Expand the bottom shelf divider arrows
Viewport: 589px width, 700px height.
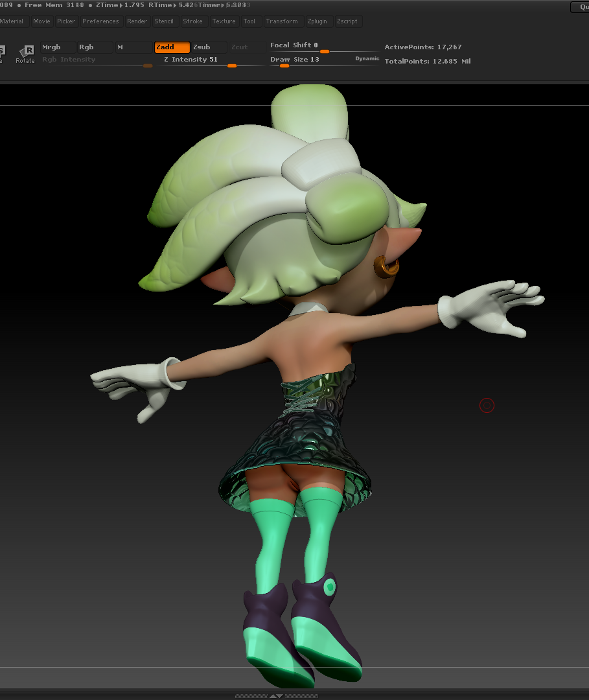click(276, 696)
